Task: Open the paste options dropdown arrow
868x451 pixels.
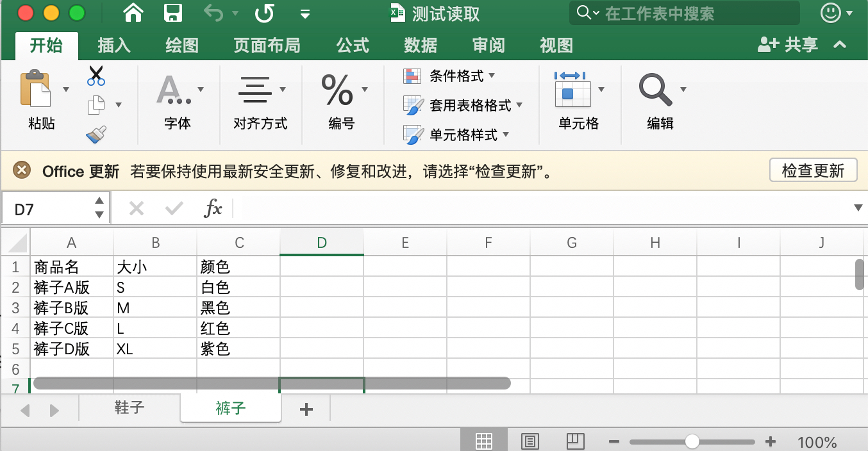Action: coord(65,89)
